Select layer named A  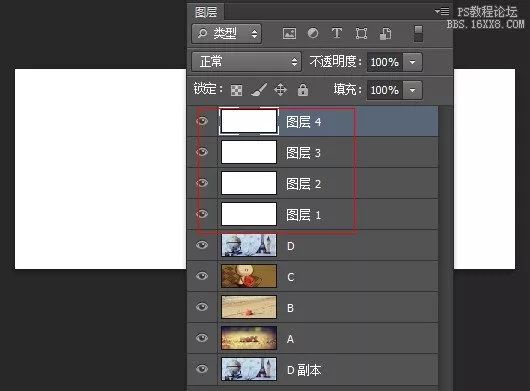pos(290,339)
